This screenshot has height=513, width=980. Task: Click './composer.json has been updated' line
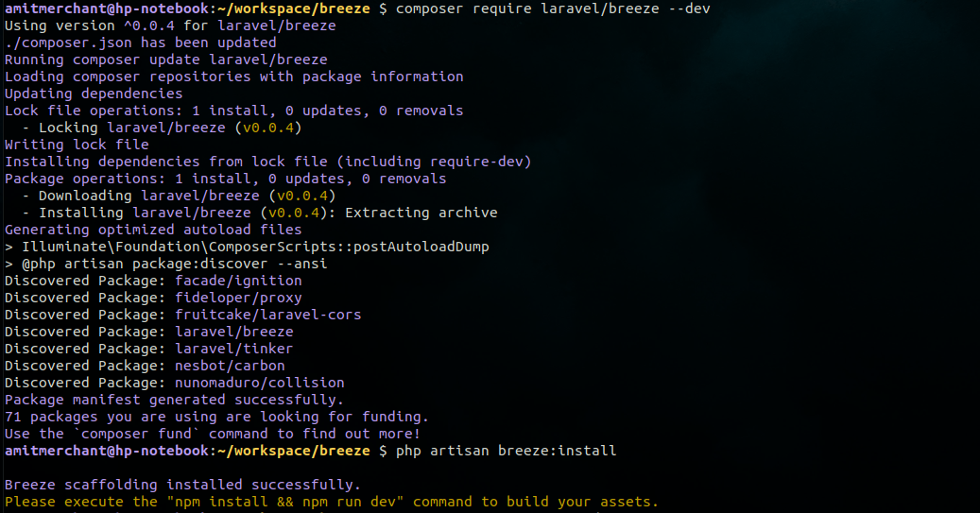pyautogui.click(x=140, y=43)
